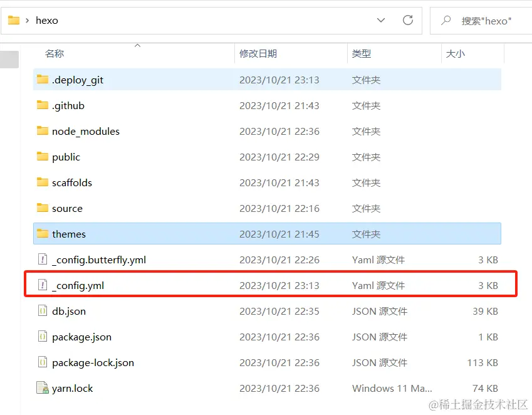Select the .deploy_git folder name

tap(78, 80)
